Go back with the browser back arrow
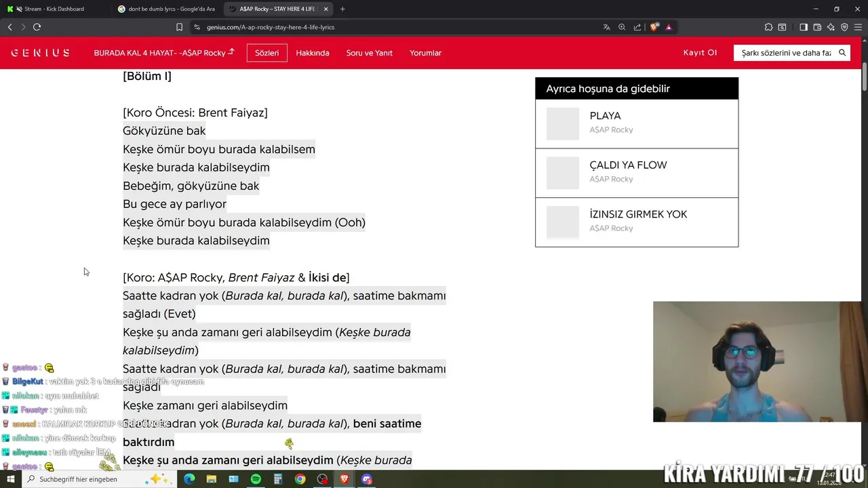This screenshot has width=868, height=488. click(x=9, y=27)
